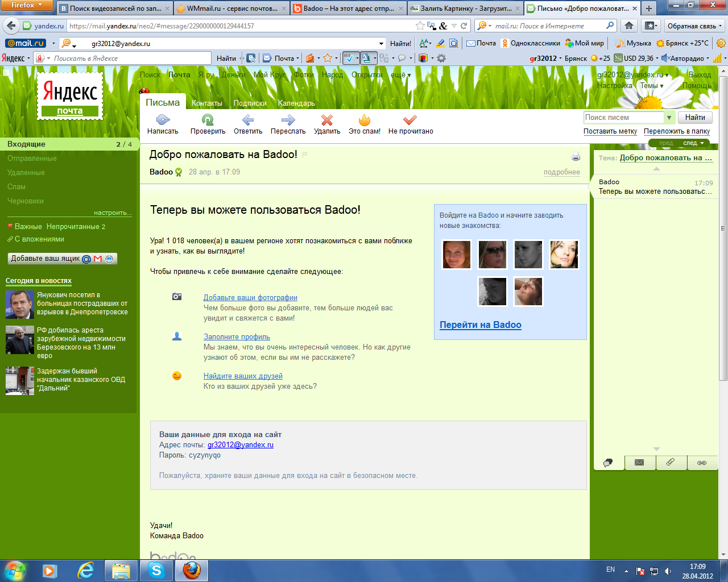
Task: Click the Написать compose icon
Action: tap(163, 120)
